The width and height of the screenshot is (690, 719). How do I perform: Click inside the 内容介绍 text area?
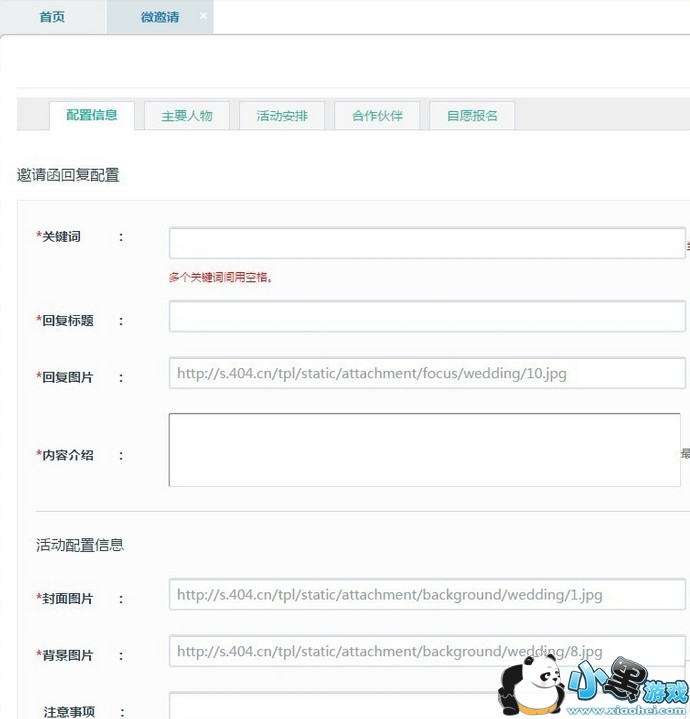coord(425,450)
